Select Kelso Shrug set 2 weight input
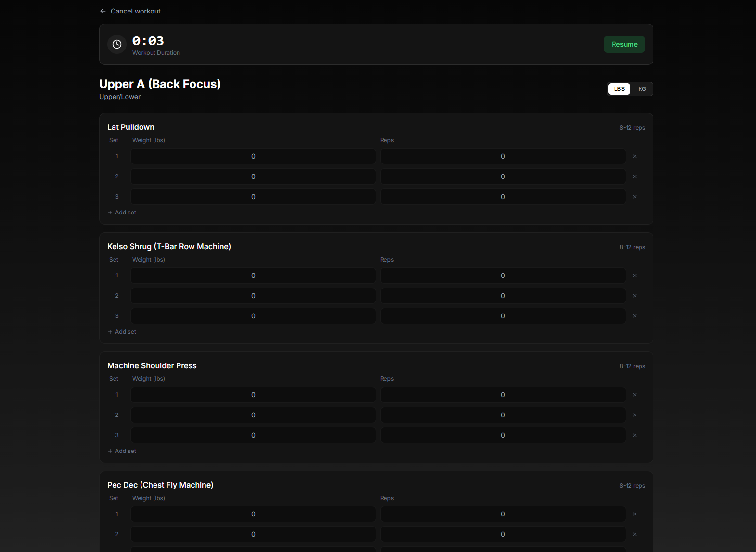Image resolution: width=756 pixels, height=552 pixels. coord(253,296)
